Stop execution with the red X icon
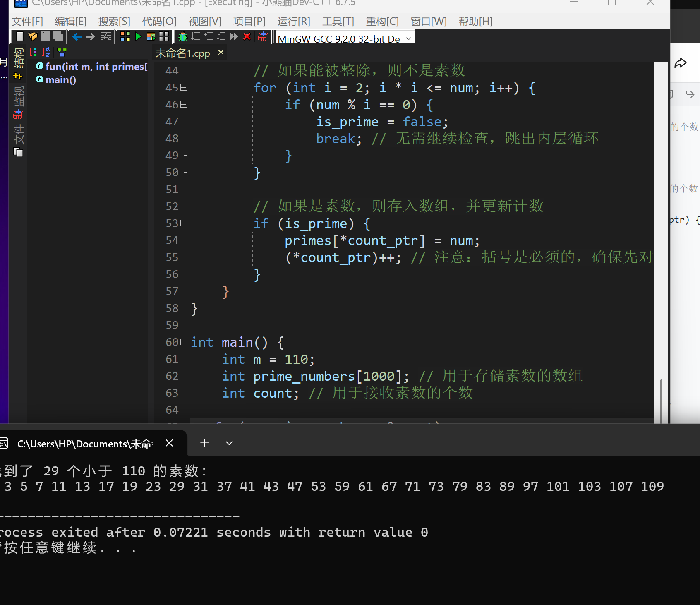The height and width of the screenshot is (605, 700). pyautogui.click(x=247, y=37)
